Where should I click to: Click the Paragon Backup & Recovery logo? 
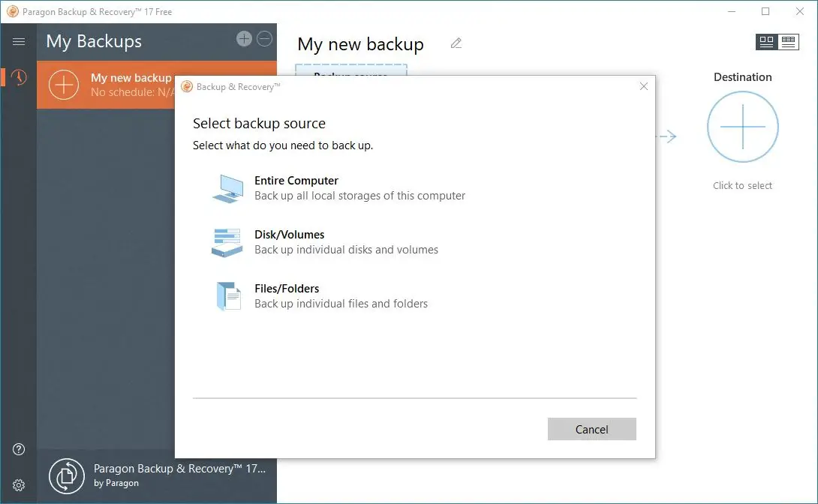(67, 475)
